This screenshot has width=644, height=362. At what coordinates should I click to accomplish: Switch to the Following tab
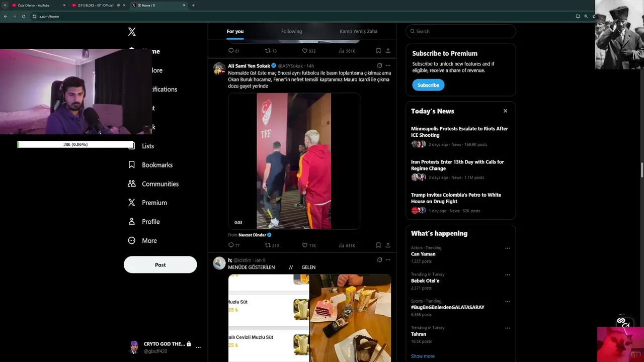coord(291,31)
